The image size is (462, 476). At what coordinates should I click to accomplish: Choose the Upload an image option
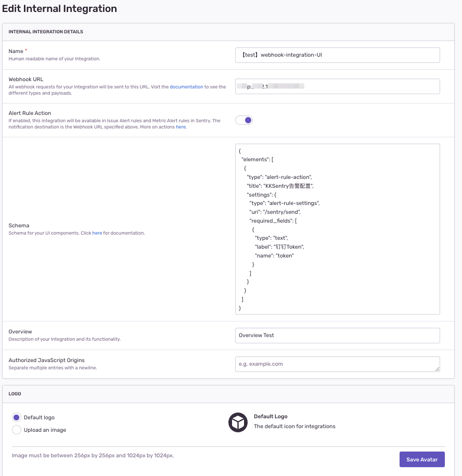(17, 430)
